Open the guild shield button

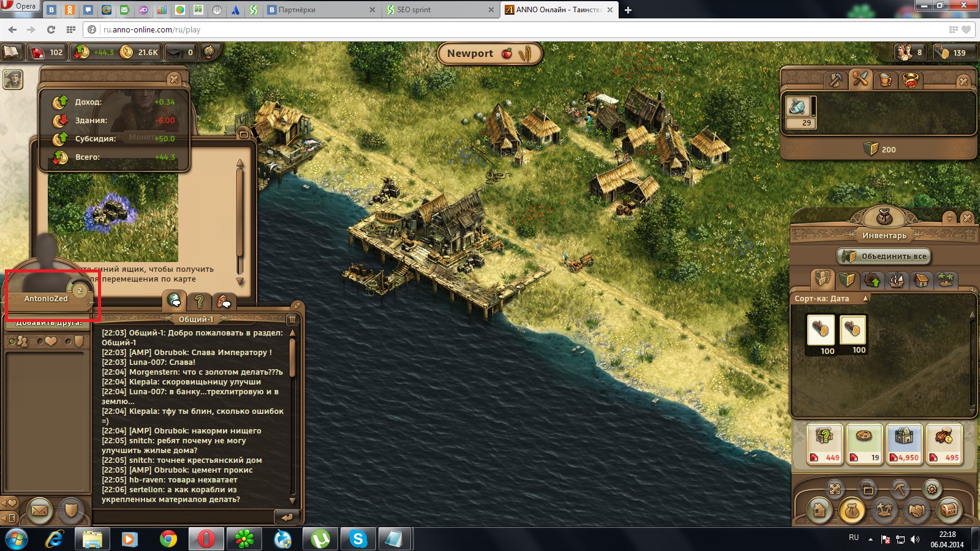71,509
